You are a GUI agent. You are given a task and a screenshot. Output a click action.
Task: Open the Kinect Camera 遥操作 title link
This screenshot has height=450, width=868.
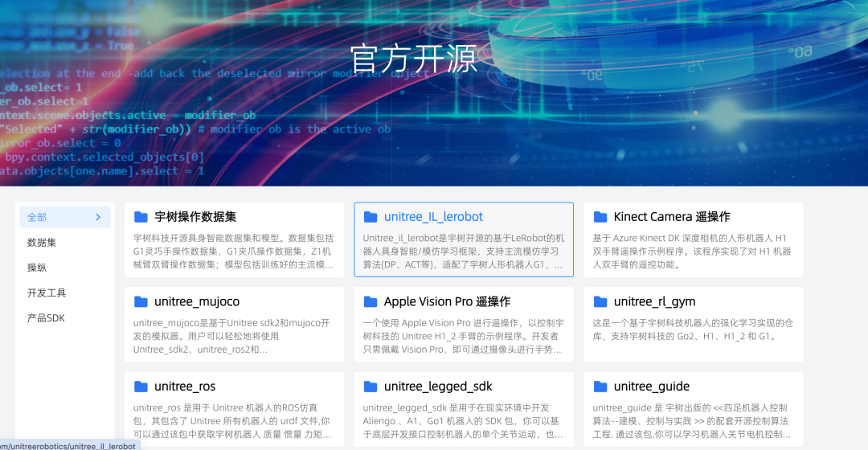click(671, 217)
